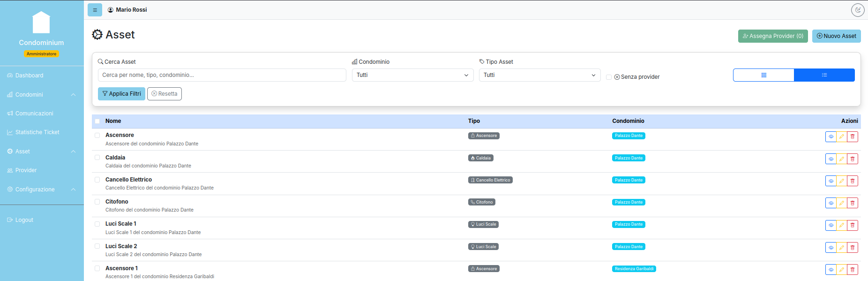The width and height of the screenshot is (868, 281).
Task: View details of Cancello Elettrico
Action: [831, 181]
